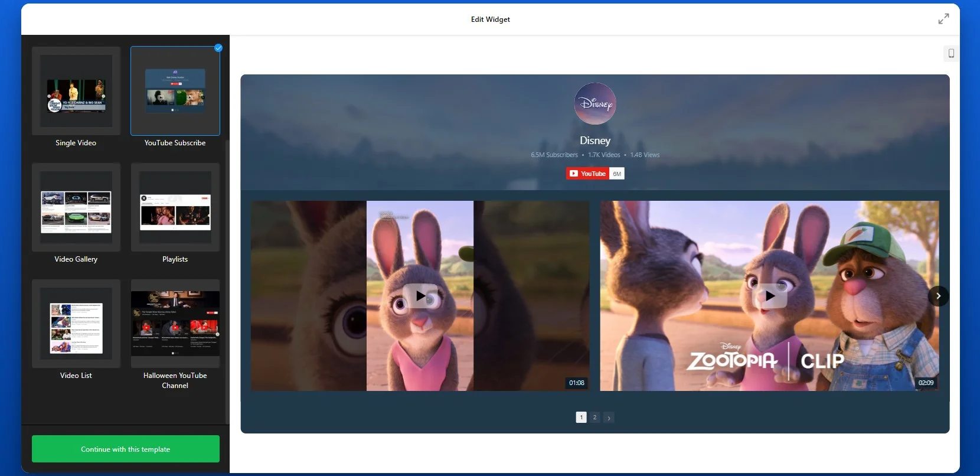The width and height of the screenshot is (980, 476).
Task: Click the 'Video List' label
Action: [x=76, y=376]
